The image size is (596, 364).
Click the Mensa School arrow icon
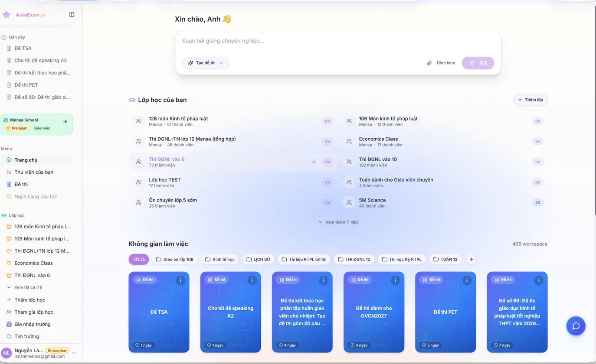coord(65,121)
